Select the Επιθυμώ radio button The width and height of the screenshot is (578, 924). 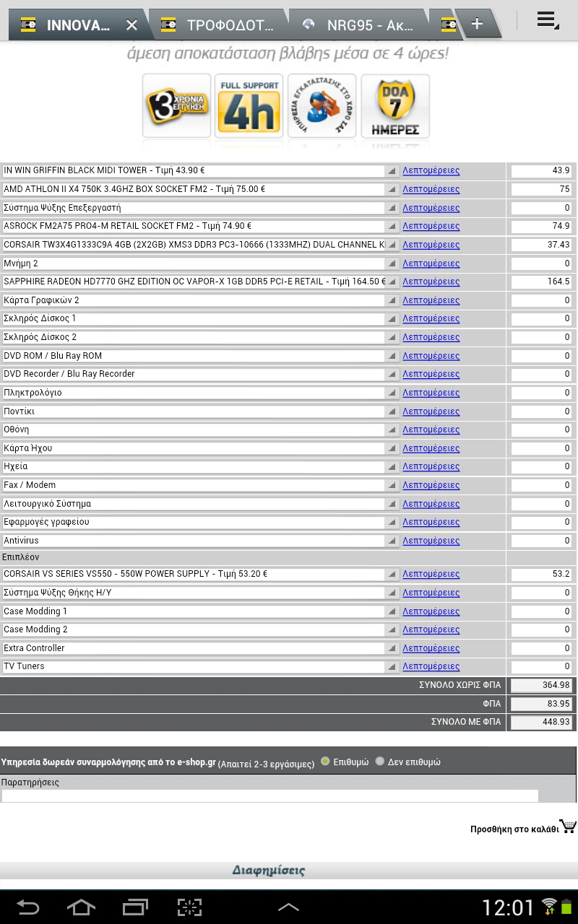click(325, 761)
